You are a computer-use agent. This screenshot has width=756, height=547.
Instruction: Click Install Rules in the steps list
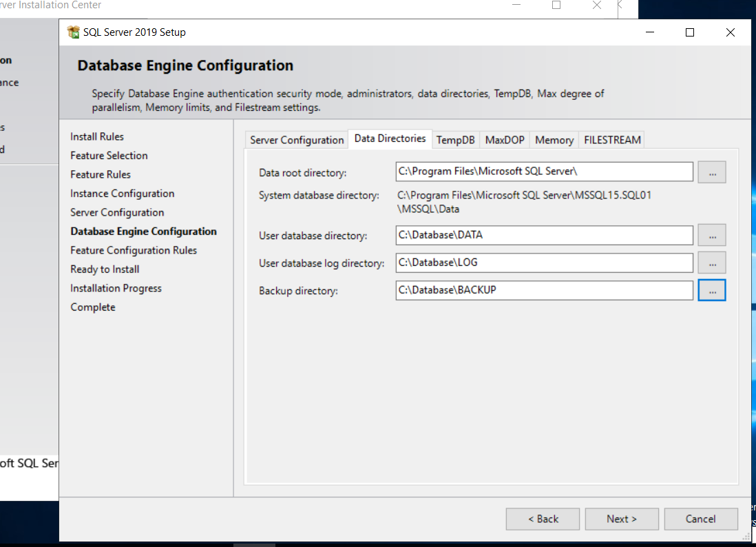pos(97,136)
